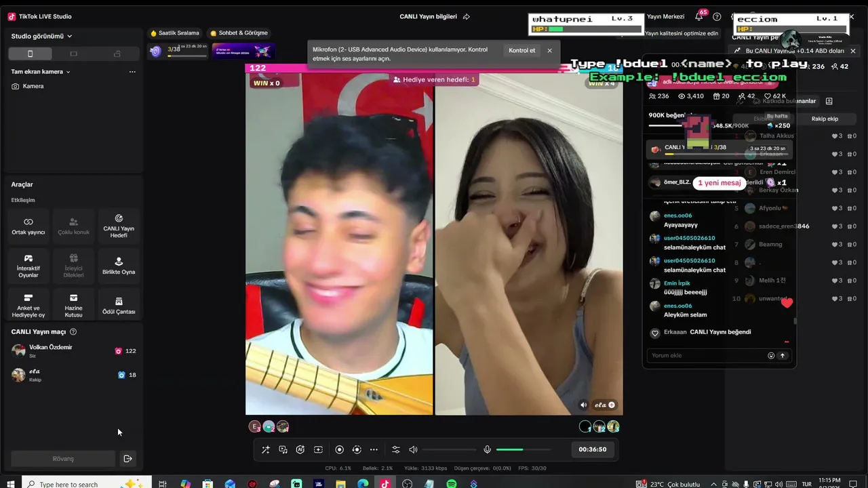The image size is (868, 488).
Task: Switch to Rakip ekip tab
Action: tap(825, 119)
